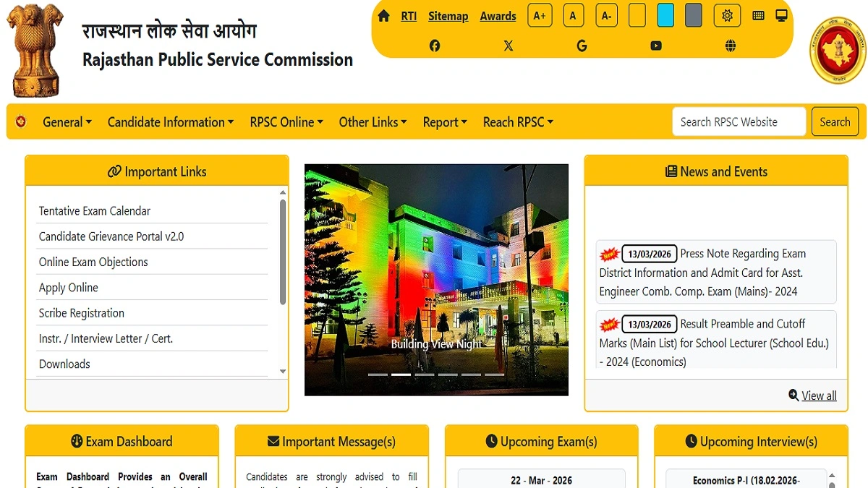Open the Facebook page icon
Image resolution: width=868 pixels, height=488 pixels.
coord(435,45)
